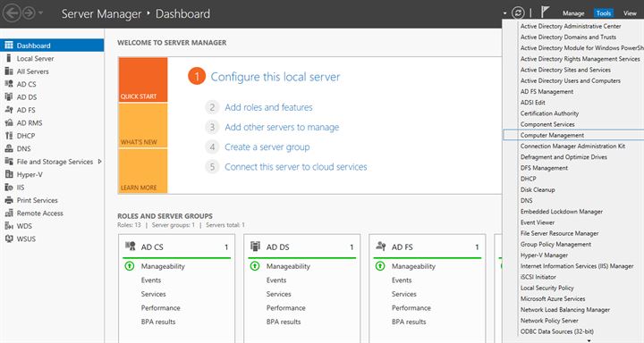
Task: Click the Local Server icon
Action: tap(9, 58)
